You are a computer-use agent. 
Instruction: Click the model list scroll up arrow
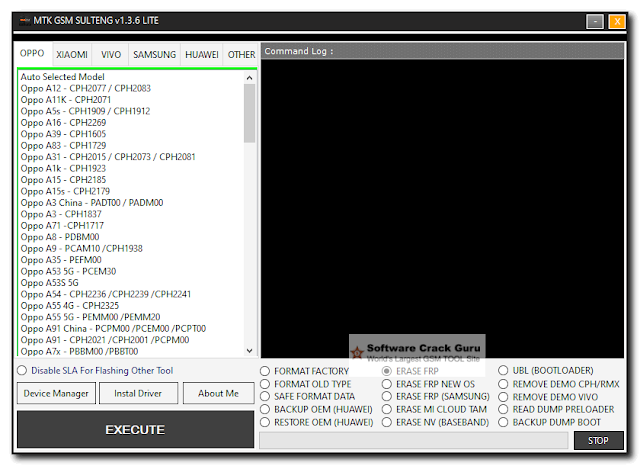pos(249,78)
